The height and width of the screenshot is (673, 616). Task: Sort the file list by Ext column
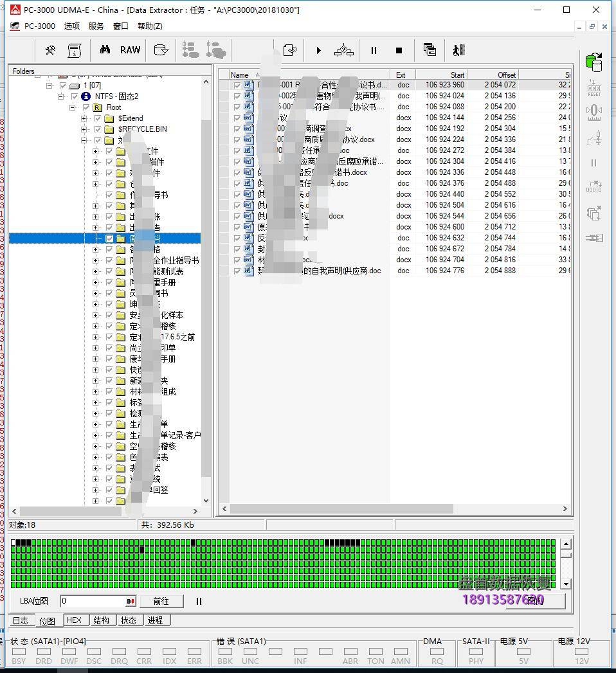[x=401, y=75]
